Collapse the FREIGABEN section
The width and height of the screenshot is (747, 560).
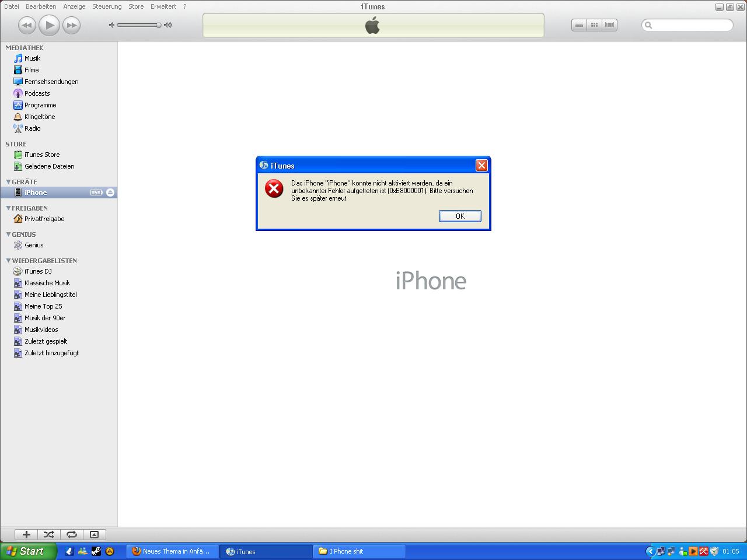pyautogui.click(x=8, y=208)
